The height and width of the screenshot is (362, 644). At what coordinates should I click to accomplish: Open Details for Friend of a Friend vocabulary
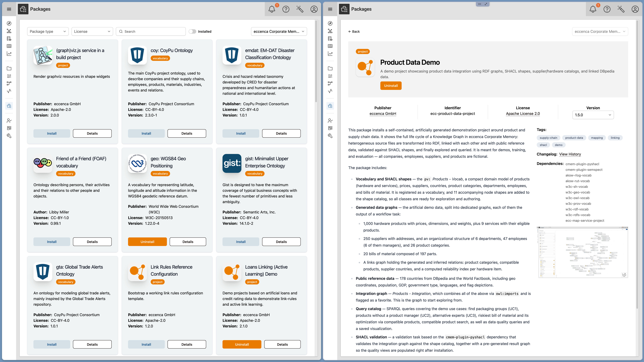pos(92,242)
